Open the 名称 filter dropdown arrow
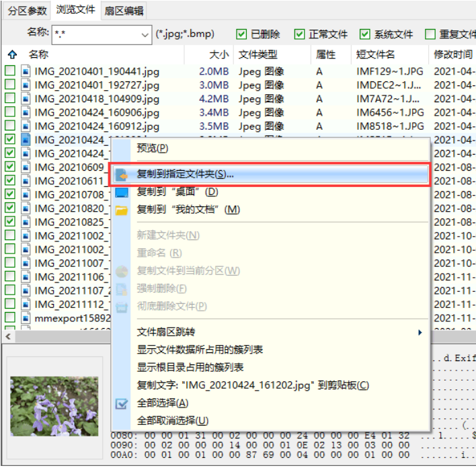The width and height of the screenshot is (476, 468). [x=145, y=35]
